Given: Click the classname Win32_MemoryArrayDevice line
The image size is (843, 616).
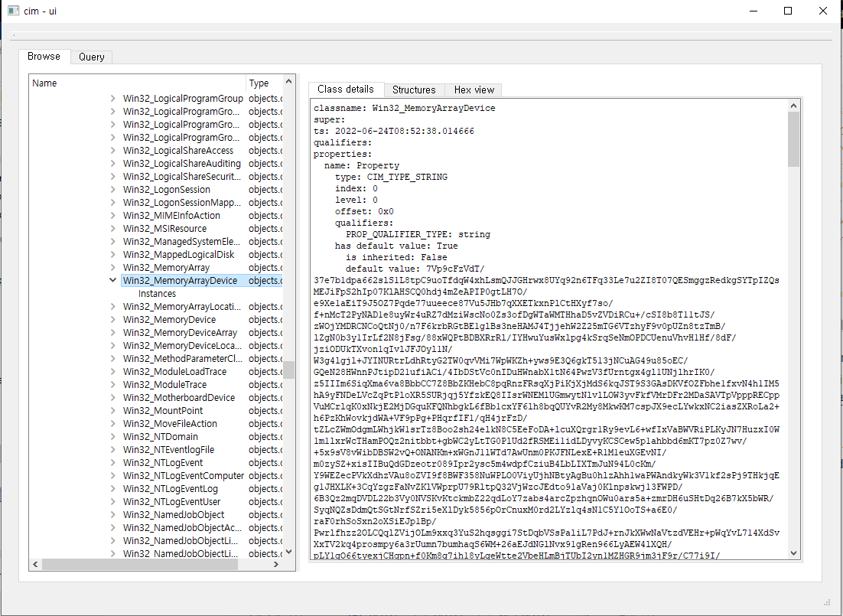Looking at the screenshot, I should coord(405,108).
